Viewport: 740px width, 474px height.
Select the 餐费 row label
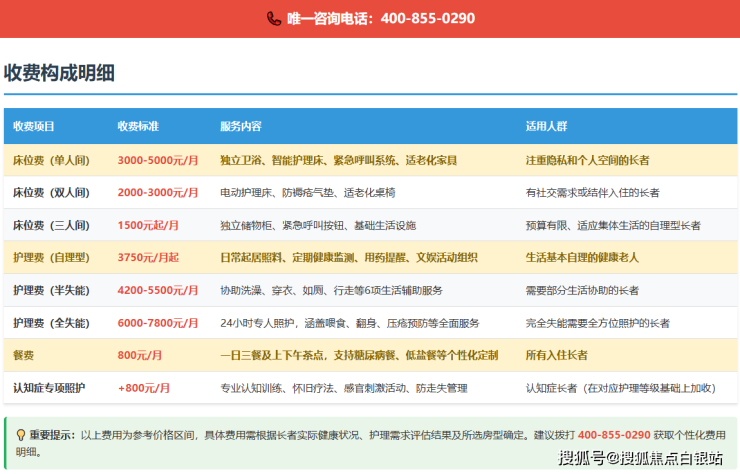pos(24,355)
